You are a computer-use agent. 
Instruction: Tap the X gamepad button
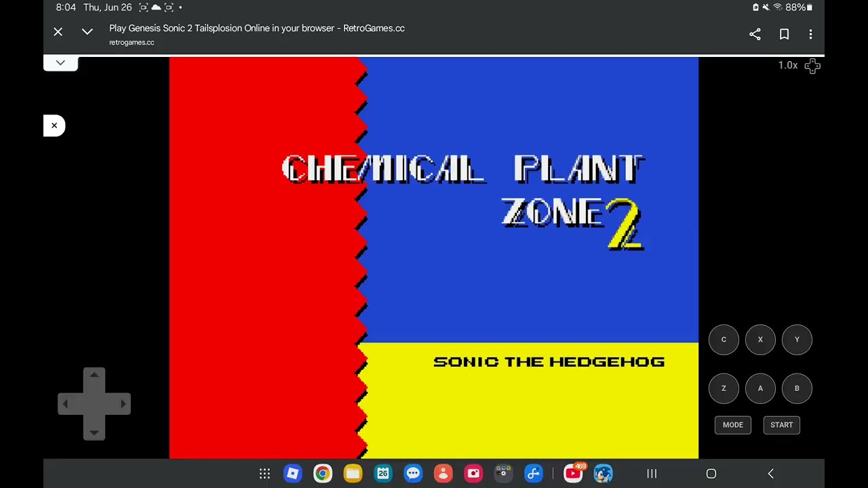(x=760, y=340)
